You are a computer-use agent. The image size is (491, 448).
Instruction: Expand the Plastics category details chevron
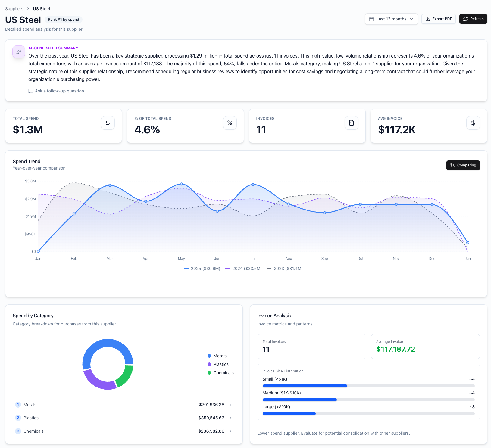point(230,418)
